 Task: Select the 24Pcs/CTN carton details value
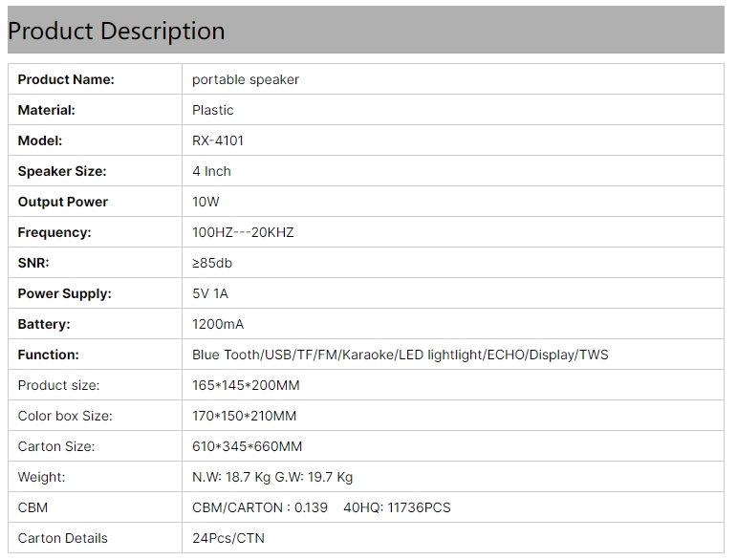coord(228,538)
